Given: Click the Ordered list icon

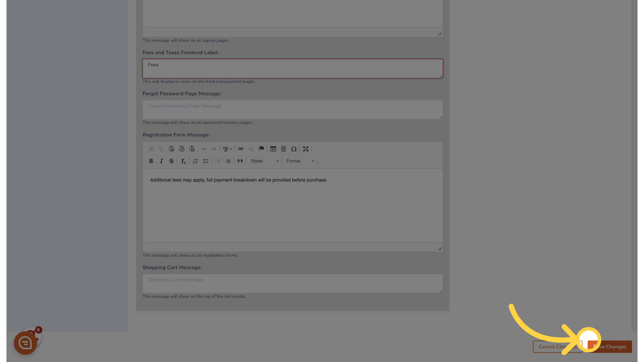Looking at the screenshot, I should 195,161.
